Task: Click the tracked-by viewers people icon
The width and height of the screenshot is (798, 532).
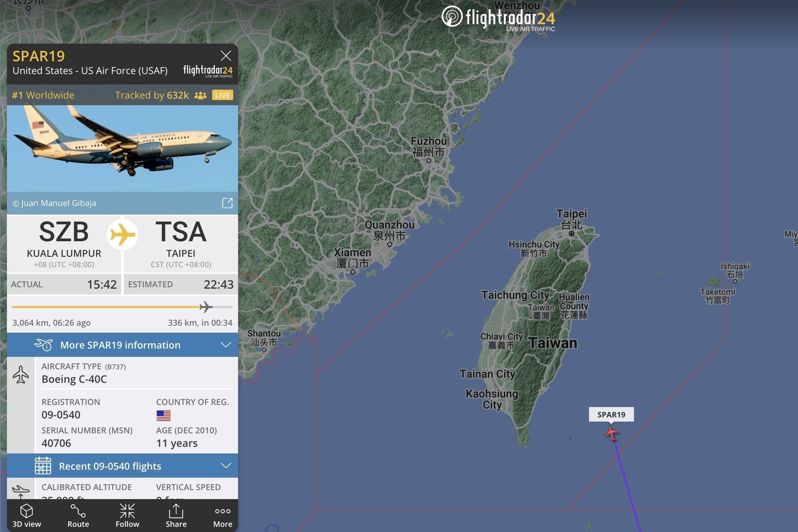Action: point(200,96)
